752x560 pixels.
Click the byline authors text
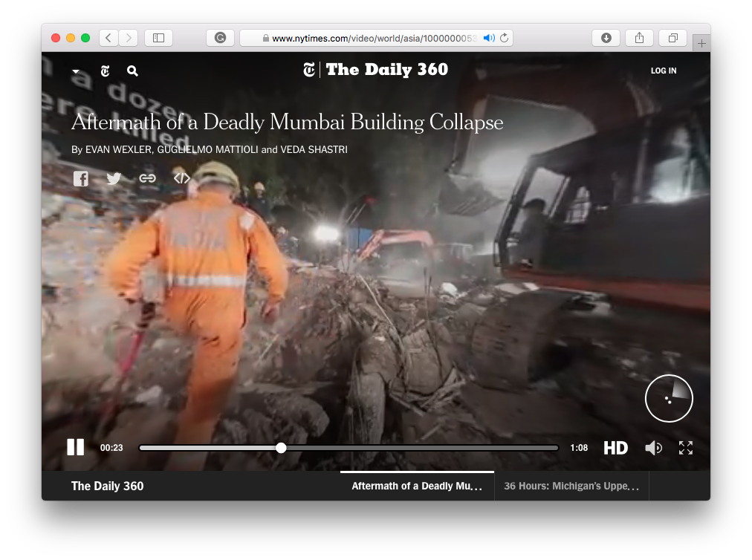pyautogui.click(x=210, y=149)
